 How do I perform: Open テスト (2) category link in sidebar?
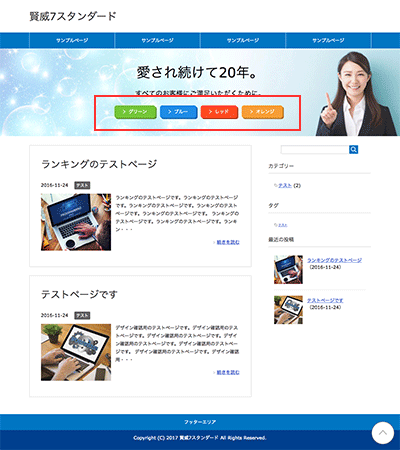click(285, 185)
